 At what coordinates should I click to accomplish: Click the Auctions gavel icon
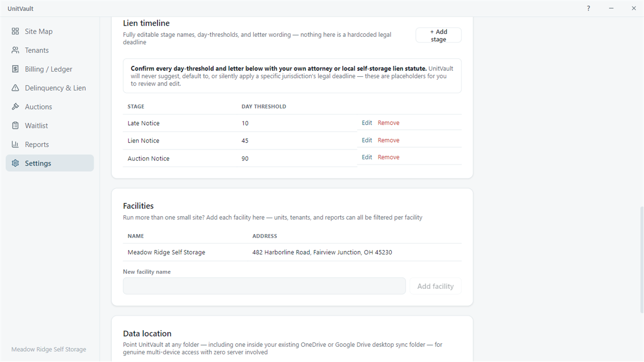click(x=15, y=107)
